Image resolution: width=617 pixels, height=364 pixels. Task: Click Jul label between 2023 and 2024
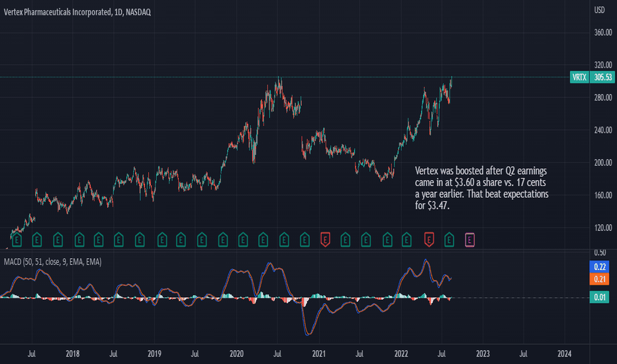(524, 354)
